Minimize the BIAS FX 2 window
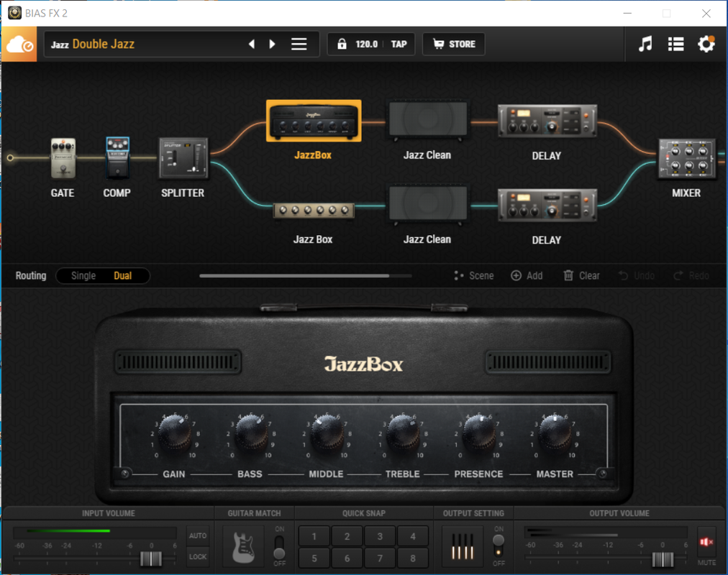The image size is (728, 575). pos(627,14)
